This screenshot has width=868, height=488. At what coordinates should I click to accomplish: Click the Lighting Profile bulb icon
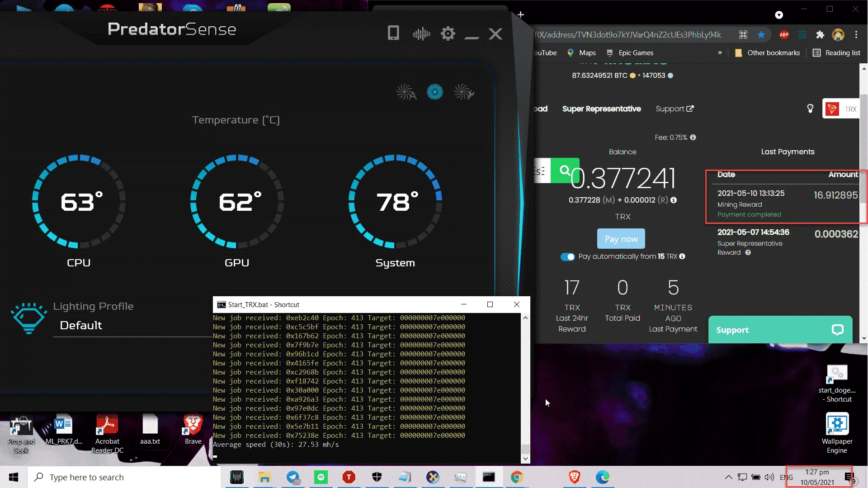pos(29,318)
